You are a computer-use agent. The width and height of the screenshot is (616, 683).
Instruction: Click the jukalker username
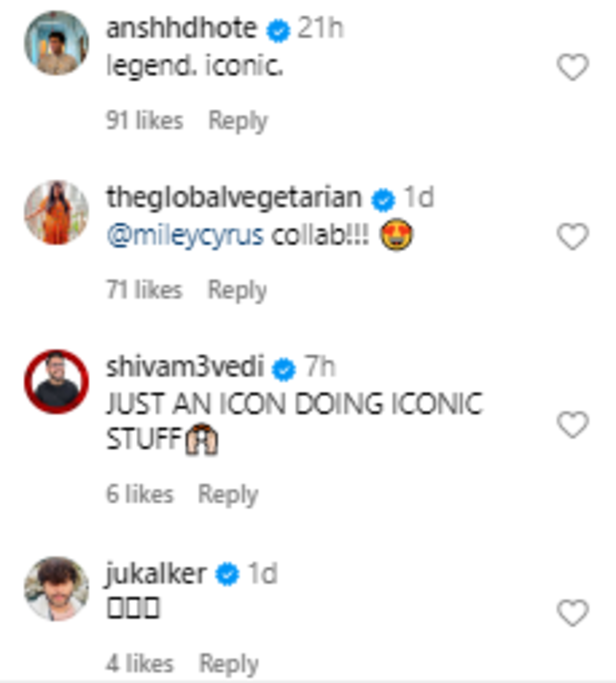click(x=157, y=574)
